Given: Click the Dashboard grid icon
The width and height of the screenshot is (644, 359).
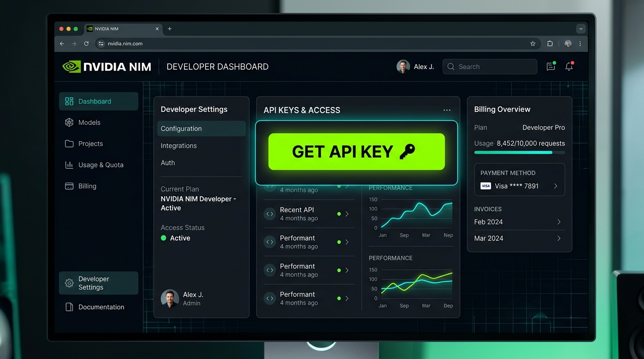Looking at the screenshot, I should point(69,101).
